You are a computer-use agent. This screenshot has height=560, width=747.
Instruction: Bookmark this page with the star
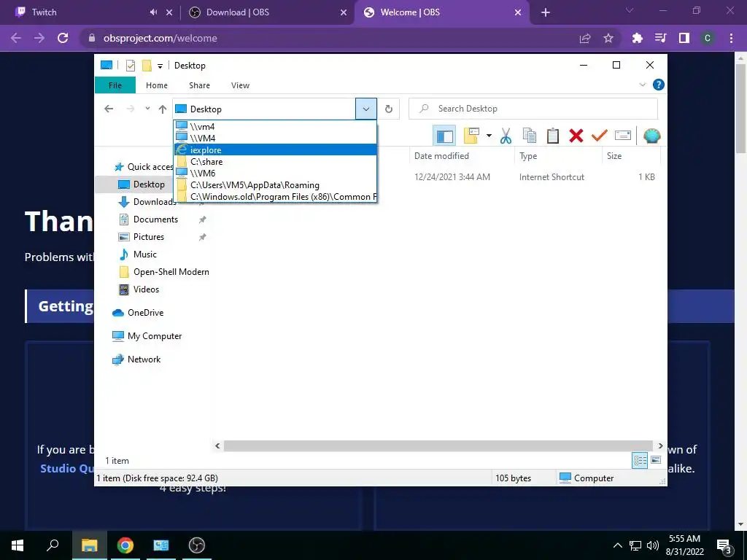[608, 38]
